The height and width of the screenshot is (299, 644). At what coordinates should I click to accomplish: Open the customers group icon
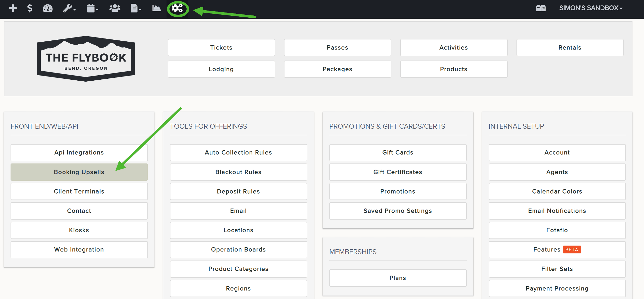pos(115,8)
